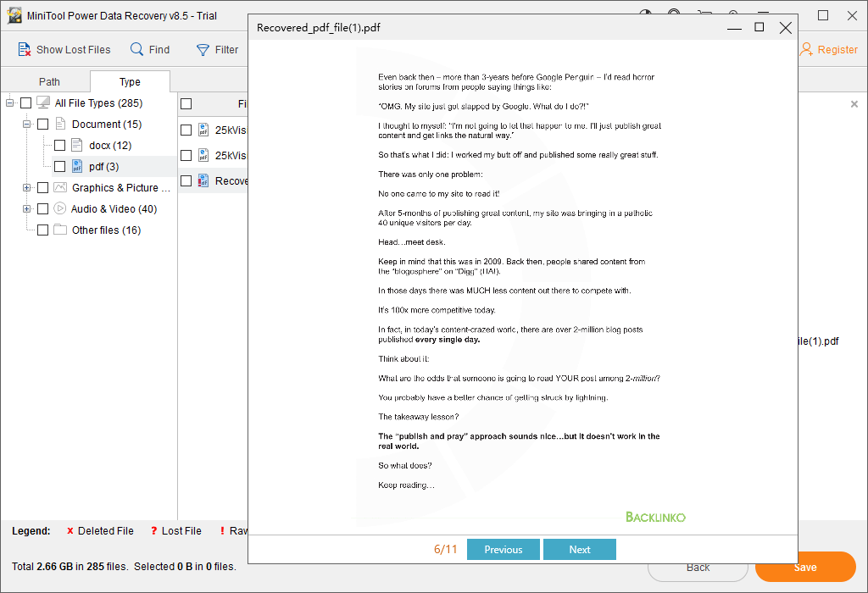Click the orange Save button
This screenshot has width=868, height=593.
pyautogui.click(x=805, y=567)
